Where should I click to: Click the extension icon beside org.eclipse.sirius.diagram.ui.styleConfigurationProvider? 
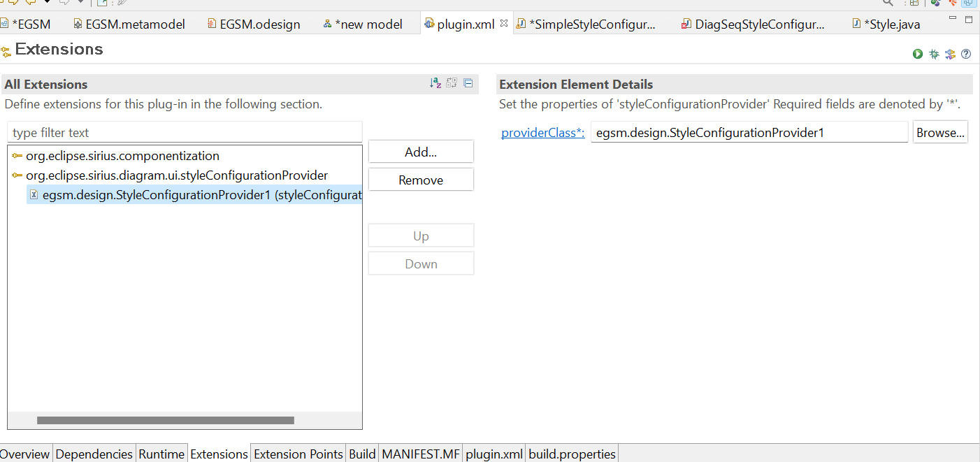17,175
